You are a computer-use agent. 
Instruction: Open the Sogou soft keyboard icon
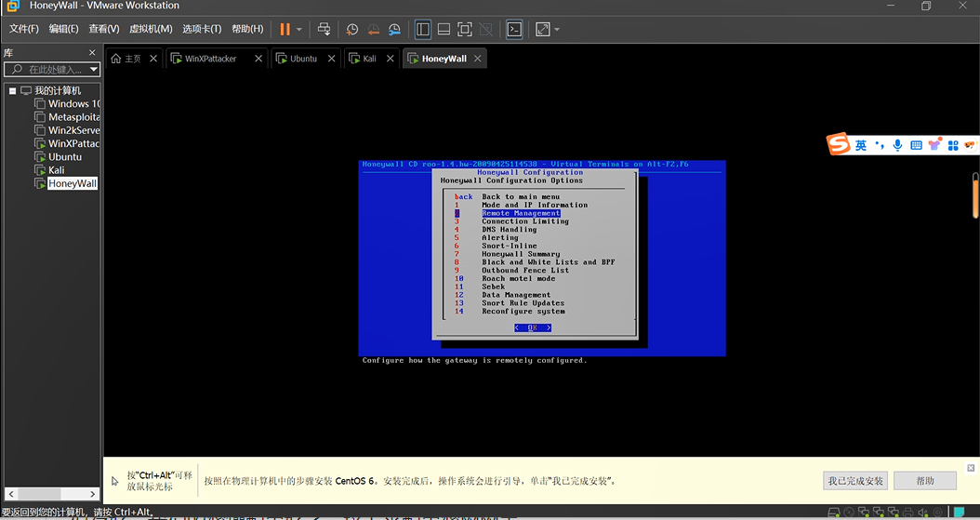tap(916, 145)
